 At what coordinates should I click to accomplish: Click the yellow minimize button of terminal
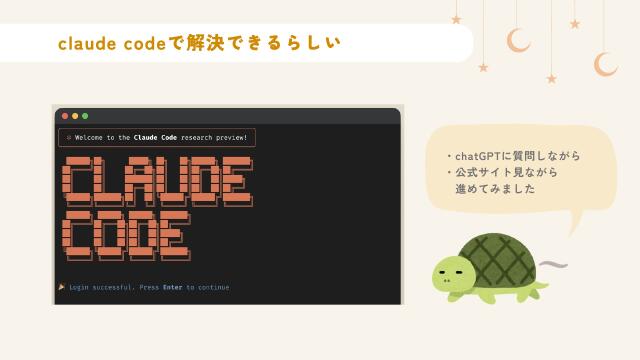(75, 116)
